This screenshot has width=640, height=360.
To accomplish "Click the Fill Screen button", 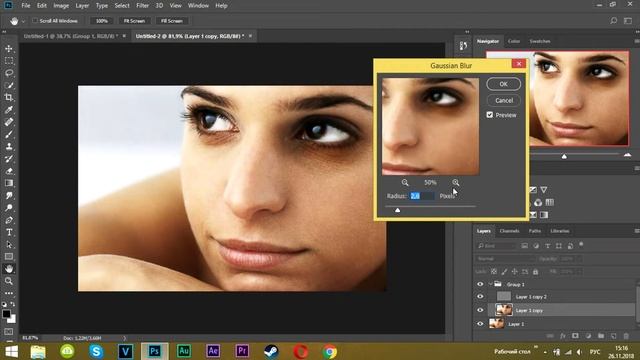I will pyautogui.click(x=171, y=21).
